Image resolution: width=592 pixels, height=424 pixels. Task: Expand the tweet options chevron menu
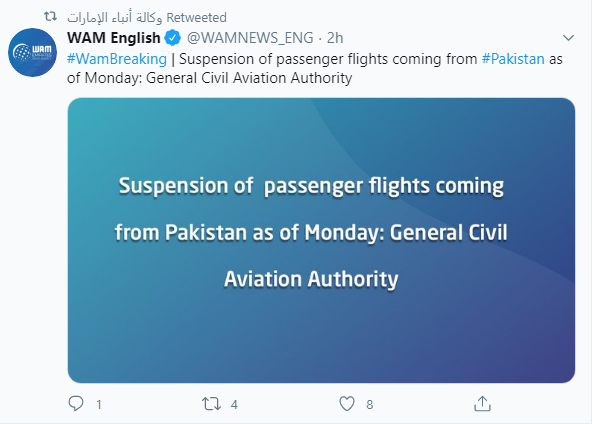[x=568, y=38]
